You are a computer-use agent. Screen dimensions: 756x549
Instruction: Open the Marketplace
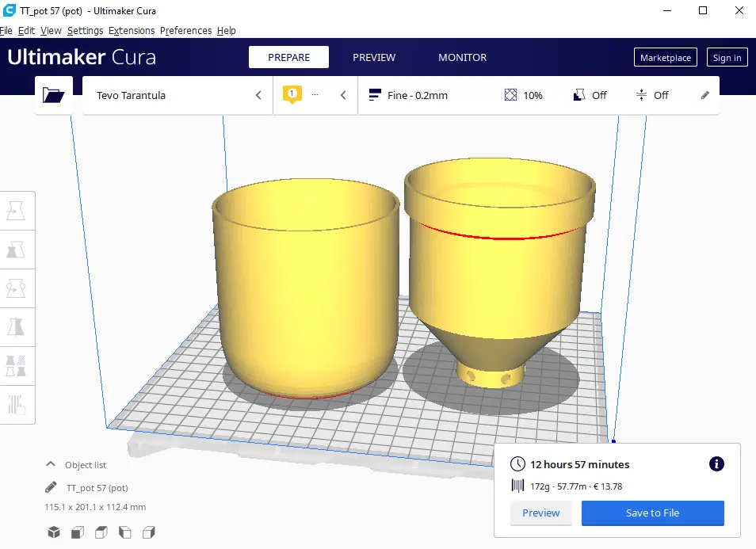click(x=666, y=57)
